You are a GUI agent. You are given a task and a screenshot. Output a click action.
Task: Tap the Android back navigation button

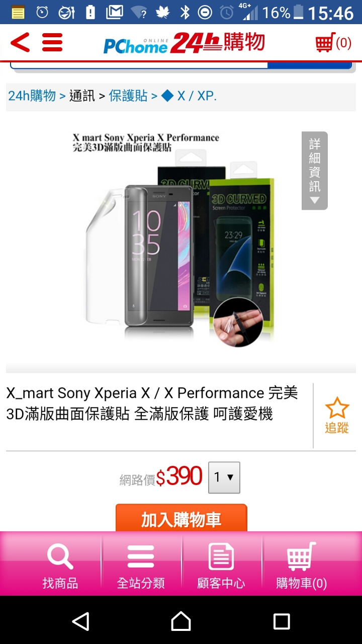pos(80,621)
